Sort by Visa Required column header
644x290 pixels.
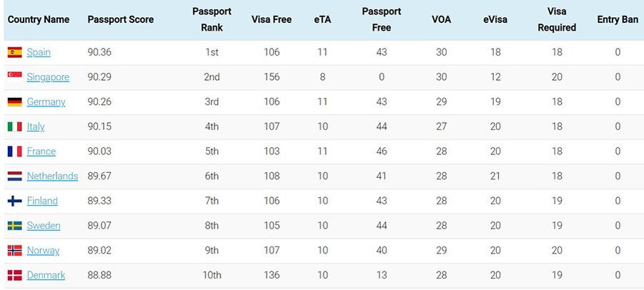click(557, 19)
